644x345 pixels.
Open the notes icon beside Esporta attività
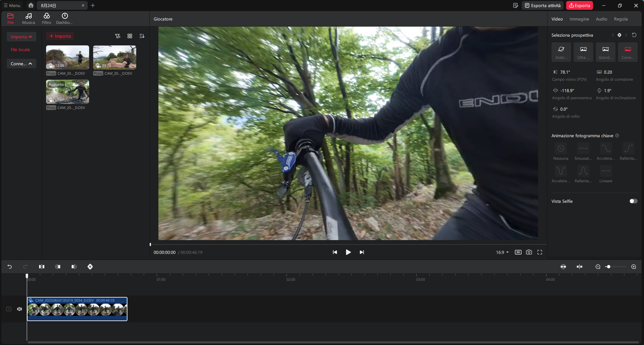(x=516, y=5)
